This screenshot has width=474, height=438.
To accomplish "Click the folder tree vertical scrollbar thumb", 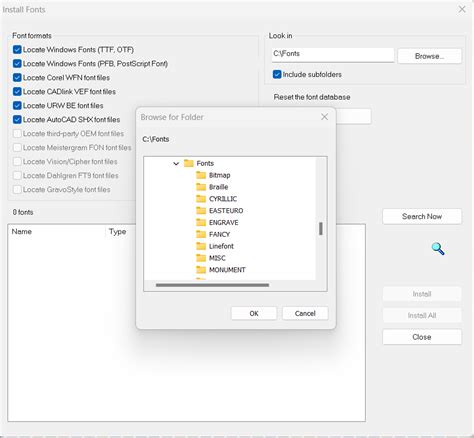I will pyautogui.click(x=321, y=229).
